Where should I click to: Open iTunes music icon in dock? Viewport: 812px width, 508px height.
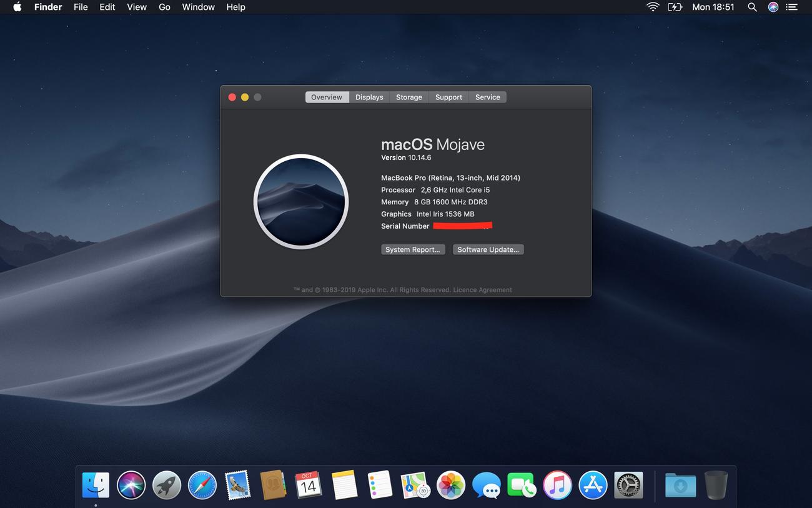point(557,485)
